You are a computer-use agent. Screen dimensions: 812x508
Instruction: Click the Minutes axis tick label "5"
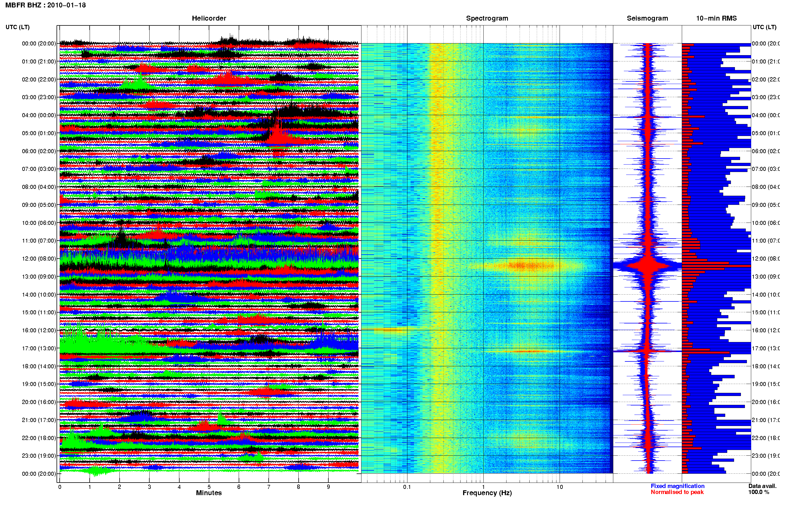coord(209,487)
